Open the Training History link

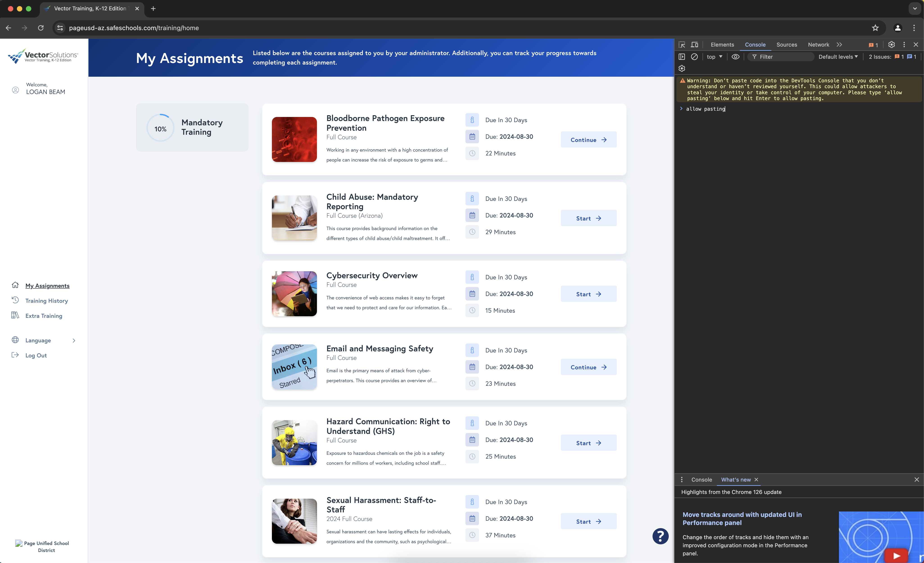[x=47, y=301]
